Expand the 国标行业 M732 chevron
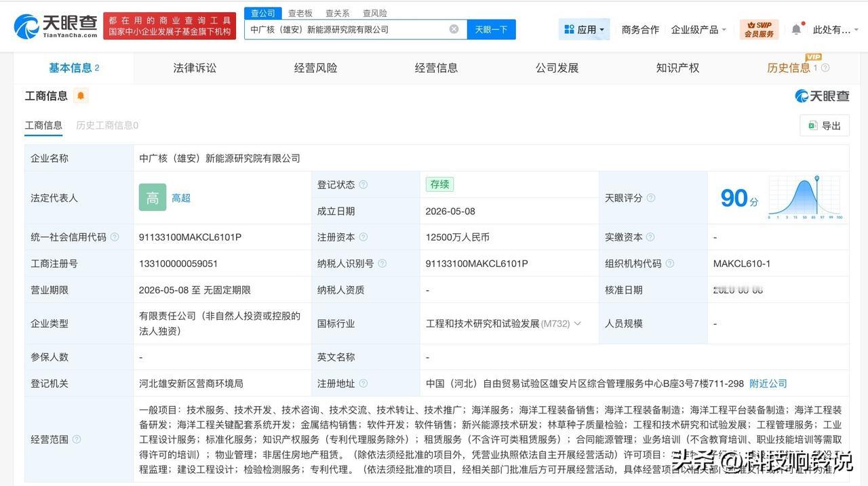The width and height of the screenshot is (868, 486). click(x=578, y=324)
